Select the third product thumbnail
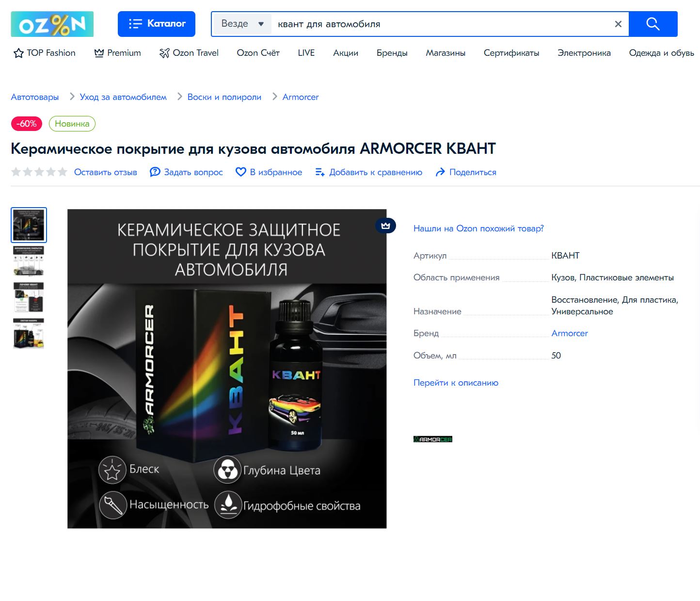This screenshot has height=601, width=700. [x=29, y=297]
